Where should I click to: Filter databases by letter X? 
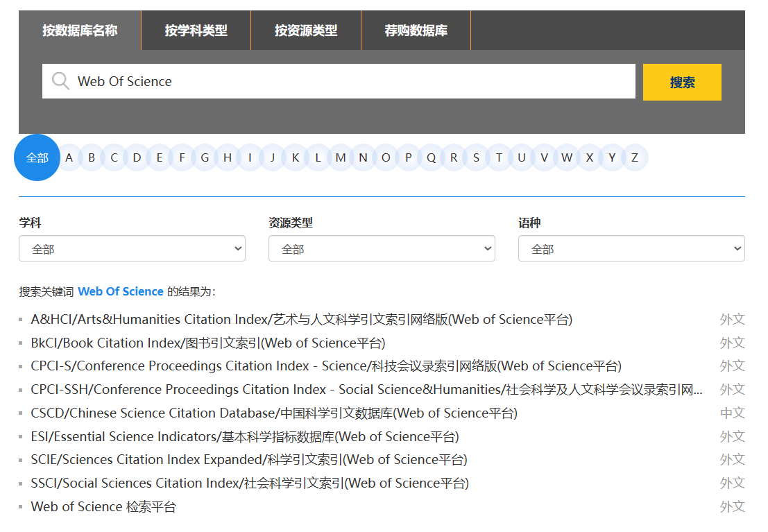coord(589,157)
